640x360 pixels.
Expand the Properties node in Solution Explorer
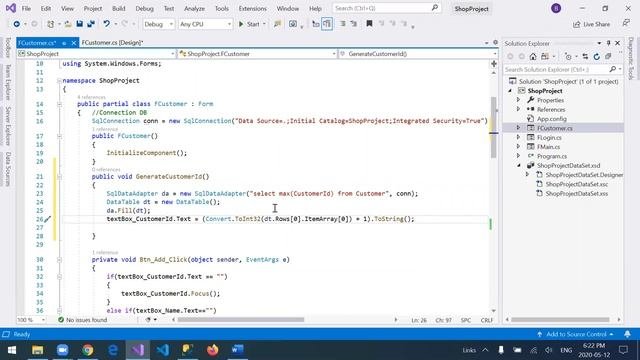(x=518, y=100)
